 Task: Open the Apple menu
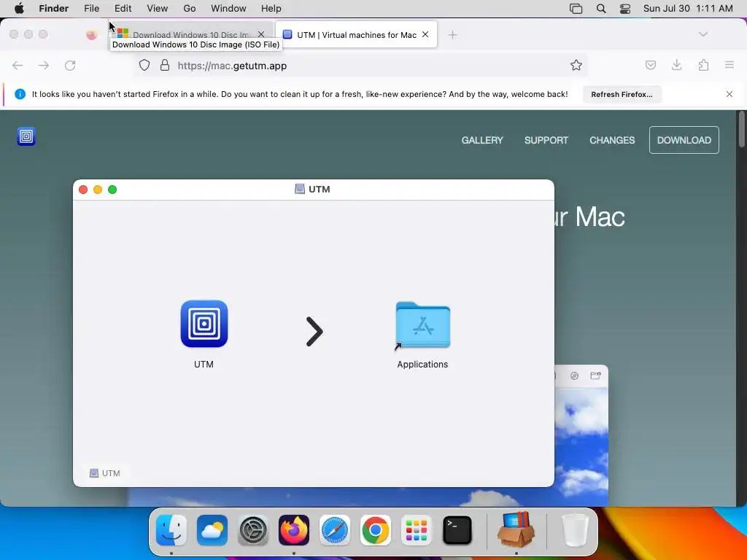[x=19, y=9]
